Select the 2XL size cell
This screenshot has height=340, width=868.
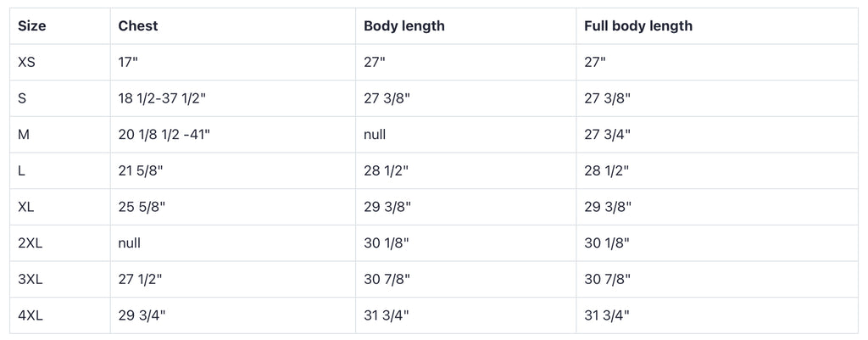point(31,243)
